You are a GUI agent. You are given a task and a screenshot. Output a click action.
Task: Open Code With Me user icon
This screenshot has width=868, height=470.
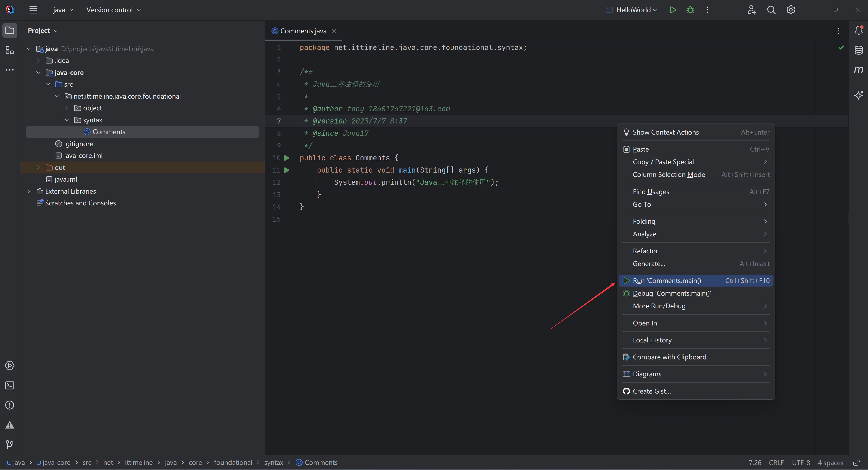(752, 10)
